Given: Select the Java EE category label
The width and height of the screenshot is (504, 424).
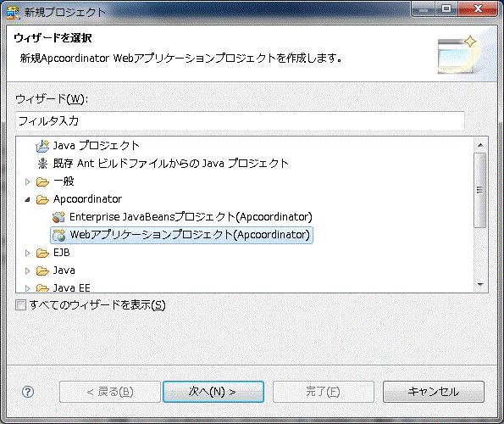Looking at the screenshot, I should coord(72,288).
